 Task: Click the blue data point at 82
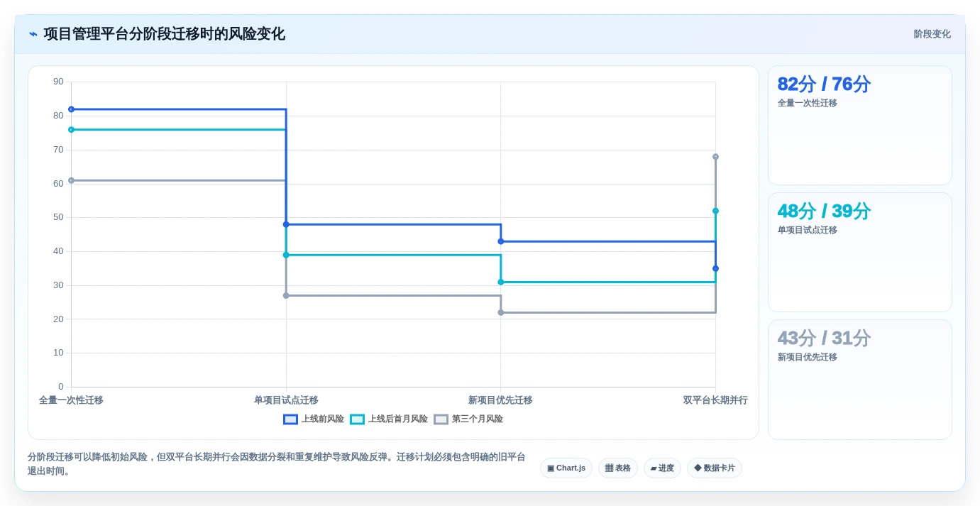click(x=71, y=109)
